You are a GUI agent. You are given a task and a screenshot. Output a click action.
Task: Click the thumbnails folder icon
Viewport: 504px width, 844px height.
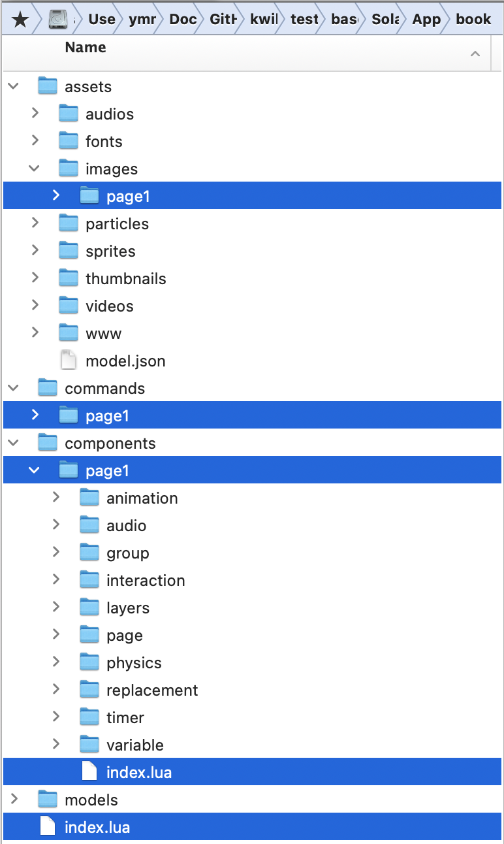pyautogui.click(x=69, y=278)
